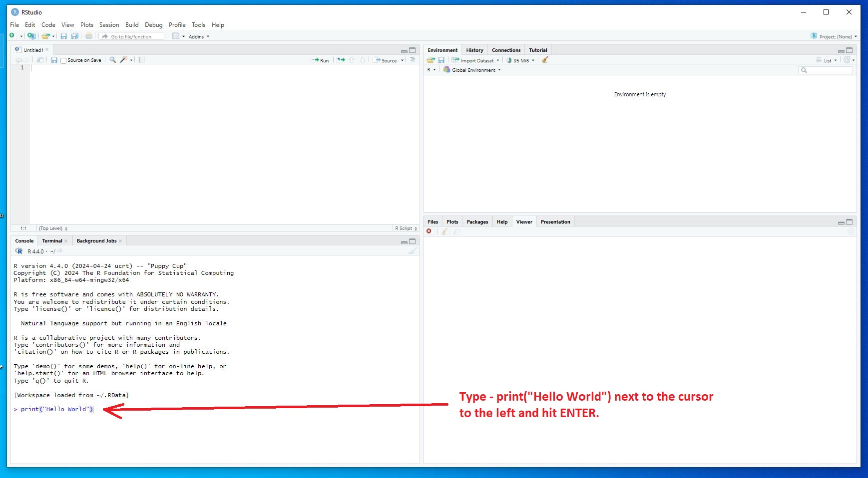This screenshot has height=478, width=868.
Task: Click the Print icon in main toolbar
Action: (89, 36)
